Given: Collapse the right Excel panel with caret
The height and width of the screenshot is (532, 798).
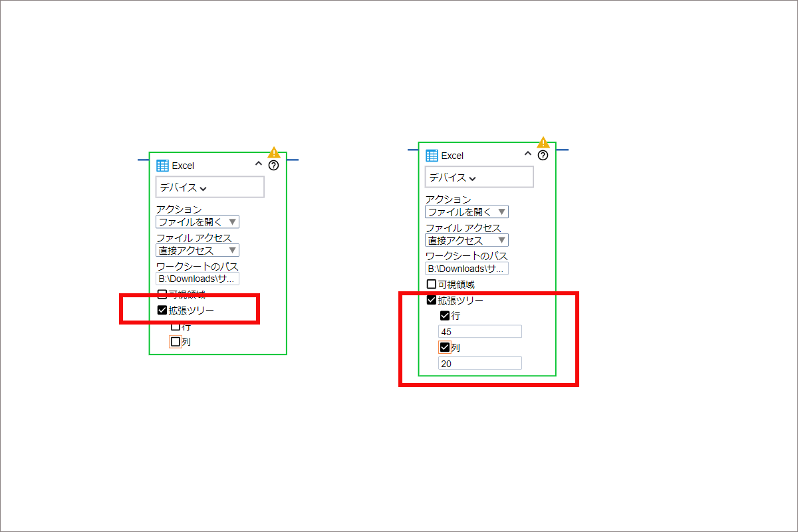Looking at the screenshot, I should click(528, 154).
